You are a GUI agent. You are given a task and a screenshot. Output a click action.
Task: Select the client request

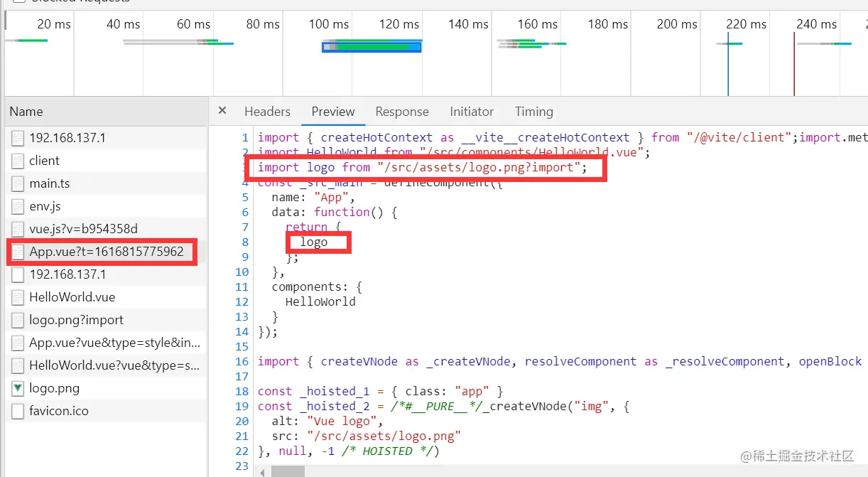(x=106, y=161)
